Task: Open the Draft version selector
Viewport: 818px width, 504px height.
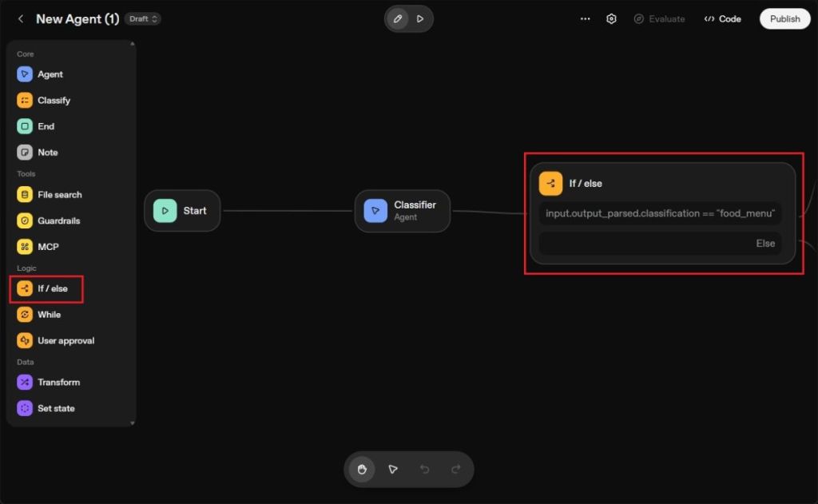Action: pyautogui.click(x=143, y=18)
